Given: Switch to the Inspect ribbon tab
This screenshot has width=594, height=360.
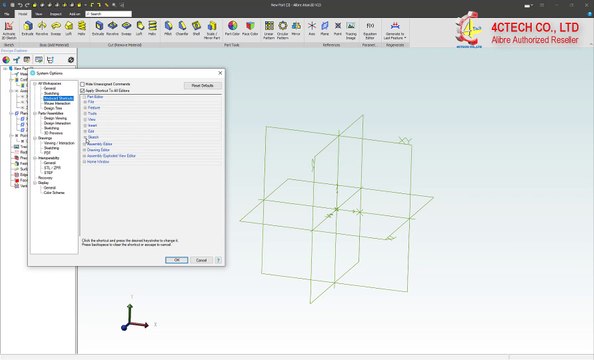Looking at the screenshot, I should pyautogui.click(x=56, y=14).
